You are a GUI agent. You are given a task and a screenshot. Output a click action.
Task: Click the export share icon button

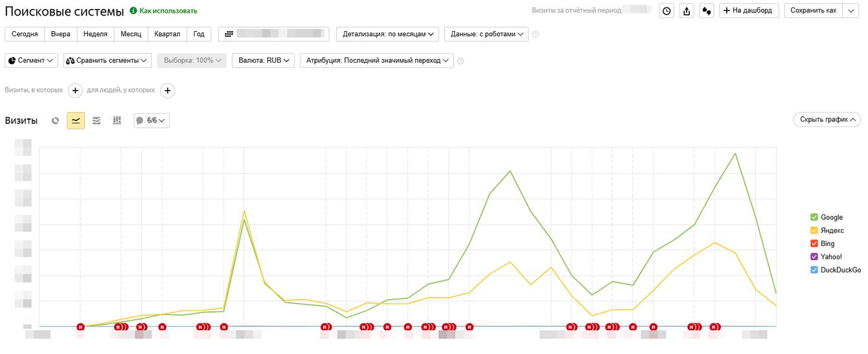point(687,10)
